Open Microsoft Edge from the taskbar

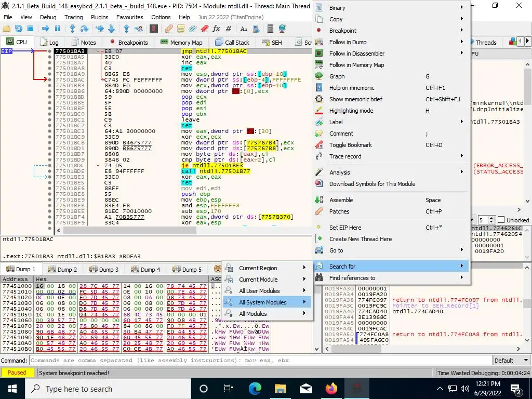pos(255,389)
